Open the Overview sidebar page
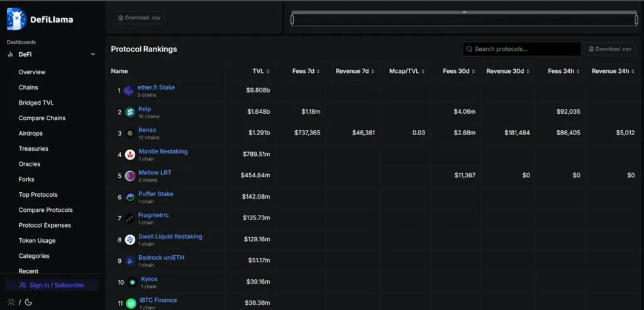 coord(32,72)
